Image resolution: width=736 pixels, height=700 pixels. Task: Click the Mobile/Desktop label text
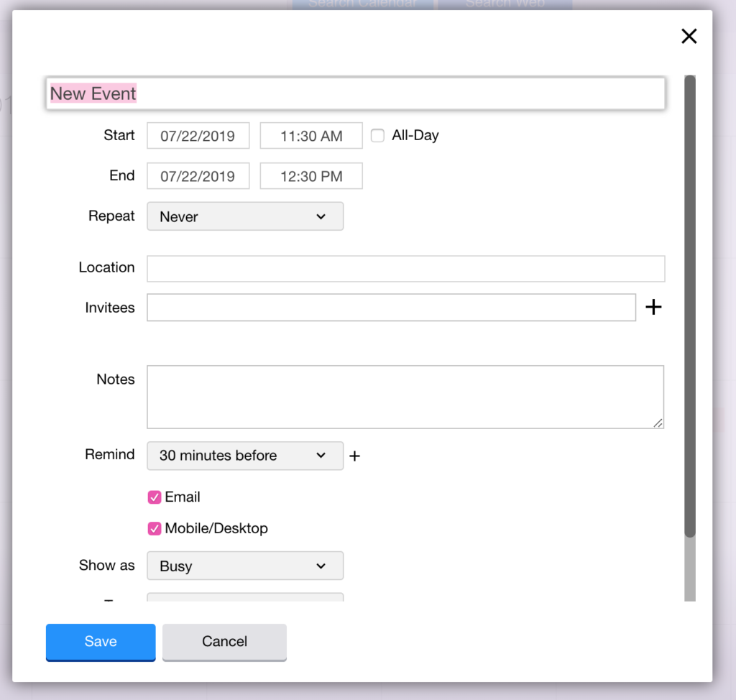point(216,528)
